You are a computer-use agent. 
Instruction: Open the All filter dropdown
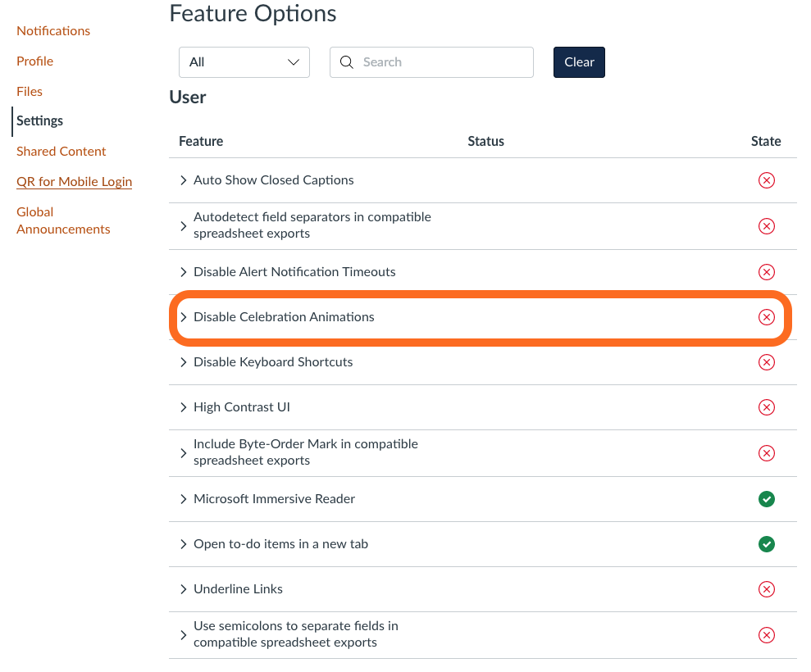(x=244, y=62)
